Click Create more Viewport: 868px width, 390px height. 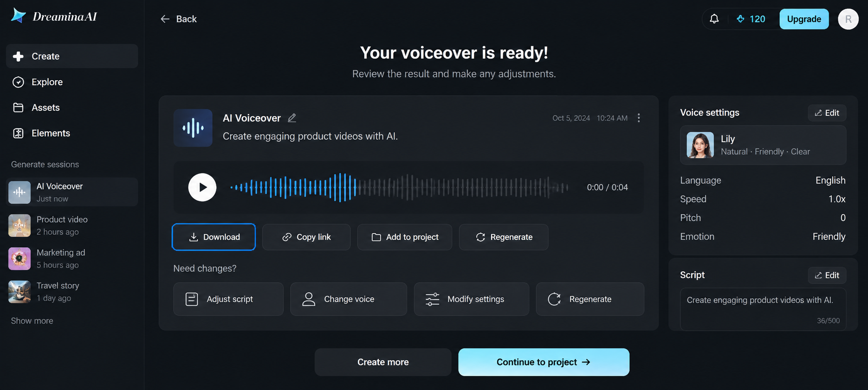tap(383, 362)
